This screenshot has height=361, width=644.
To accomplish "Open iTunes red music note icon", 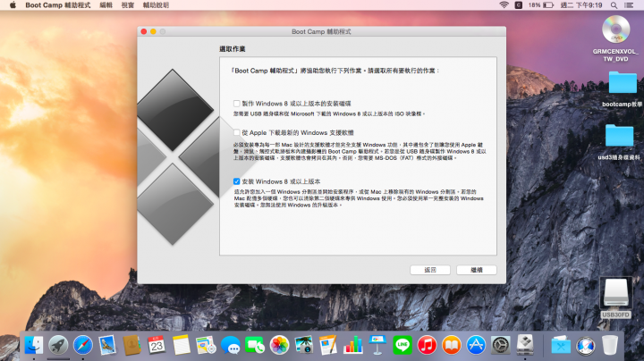I will pyautogui.click(x=427, y=345).
